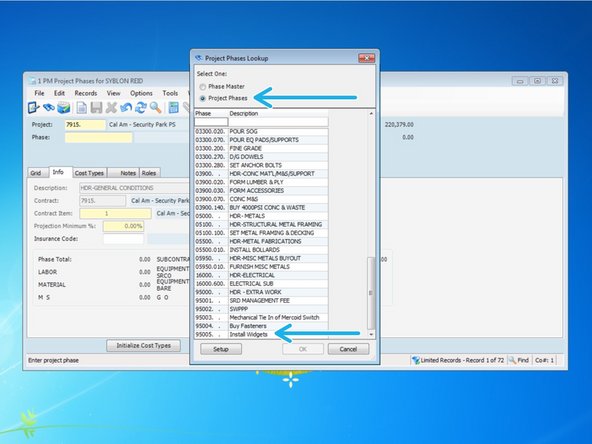The width and height of the screenshot is (592, 444).
Task: Click the PM Project Phases window icon
Action: click(32, 81)
